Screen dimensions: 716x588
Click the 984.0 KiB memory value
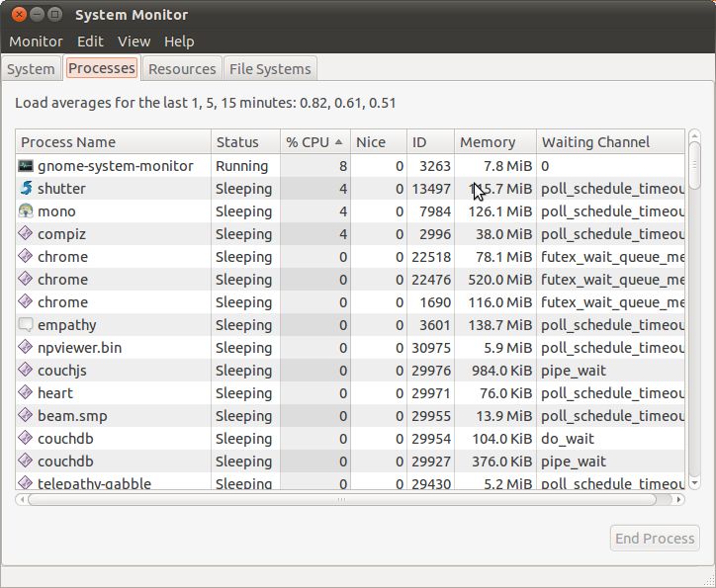click(x=501, y=371)
